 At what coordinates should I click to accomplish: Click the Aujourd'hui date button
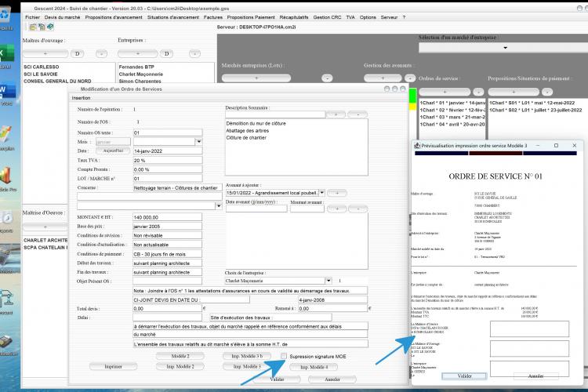click(x=113, y=151)
